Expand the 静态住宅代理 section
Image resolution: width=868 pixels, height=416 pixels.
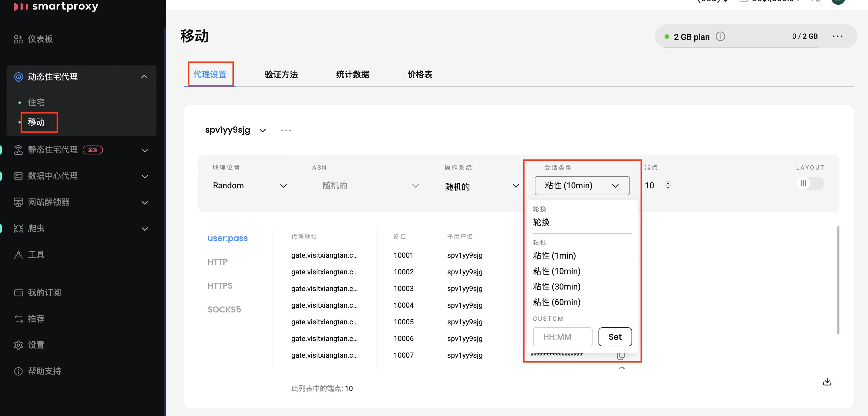click(145, 150)
